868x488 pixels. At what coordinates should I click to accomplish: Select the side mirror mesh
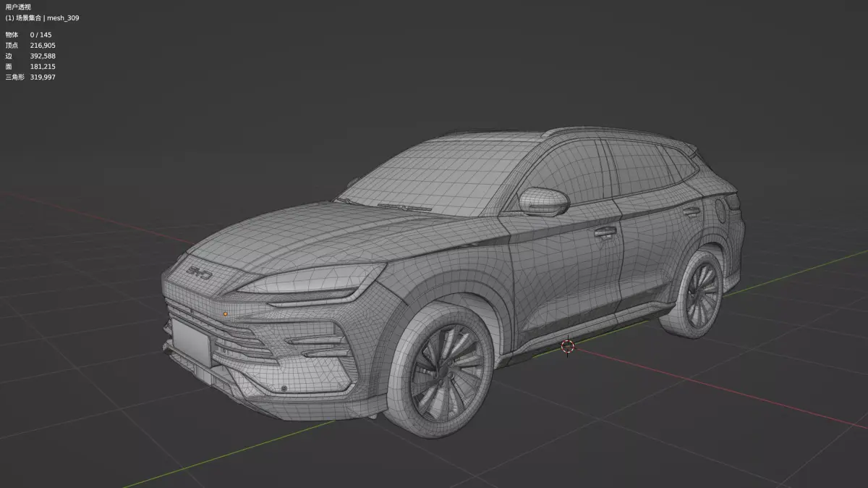pos(544,201)
